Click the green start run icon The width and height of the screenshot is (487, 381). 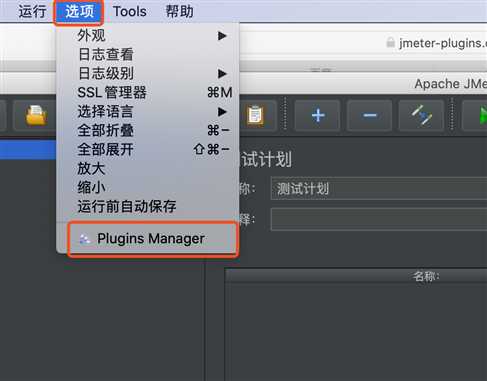click(x=483, y=115)
